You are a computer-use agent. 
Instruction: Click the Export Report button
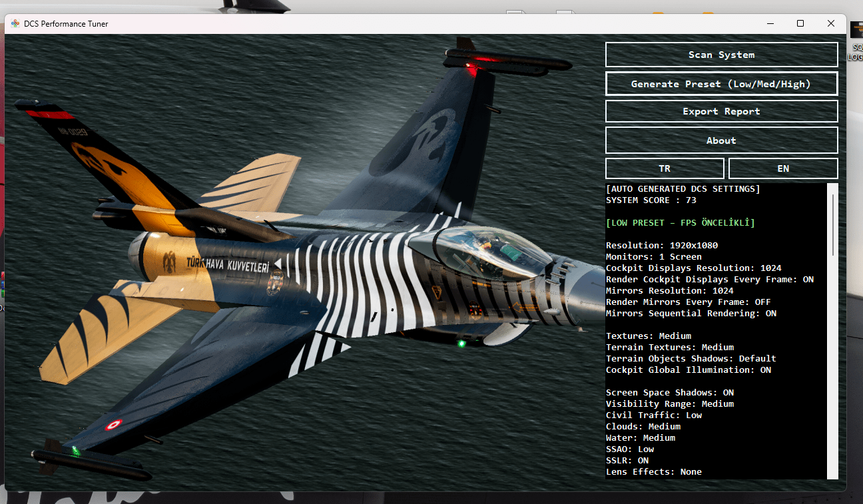(721, 111)
